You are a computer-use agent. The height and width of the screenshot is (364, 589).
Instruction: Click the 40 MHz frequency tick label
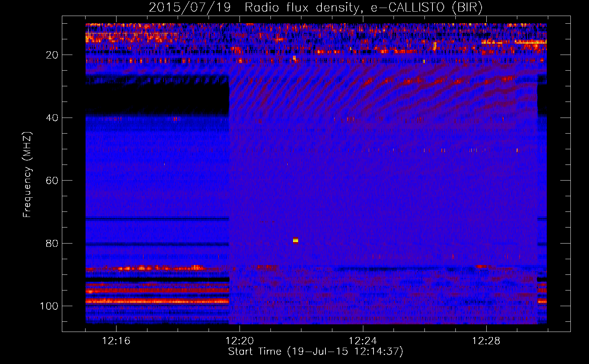(x=52, y=118)
